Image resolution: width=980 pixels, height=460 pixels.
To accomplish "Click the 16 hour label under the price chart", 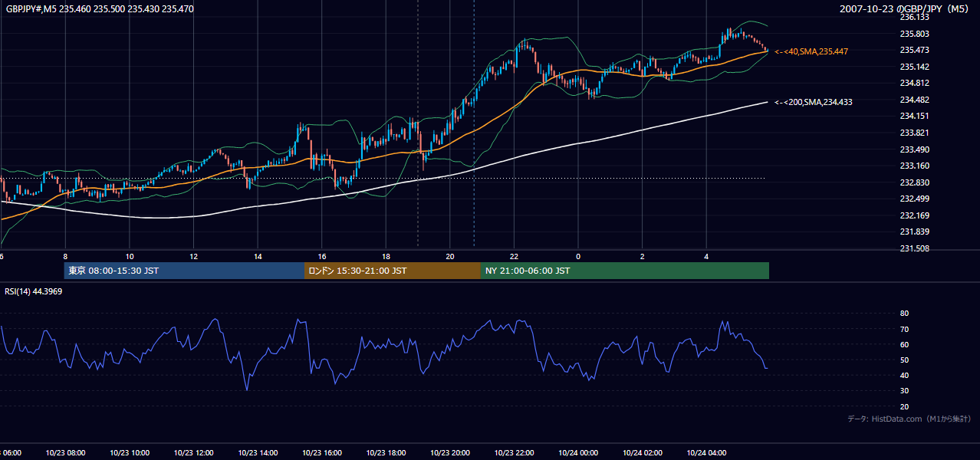I will pyautogui.click(x=322, y=257).
